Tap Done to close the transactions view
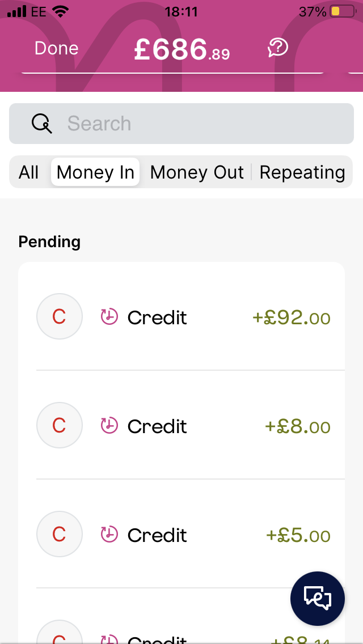The width and height of the screenshot is (363, 644). (56, 48)
